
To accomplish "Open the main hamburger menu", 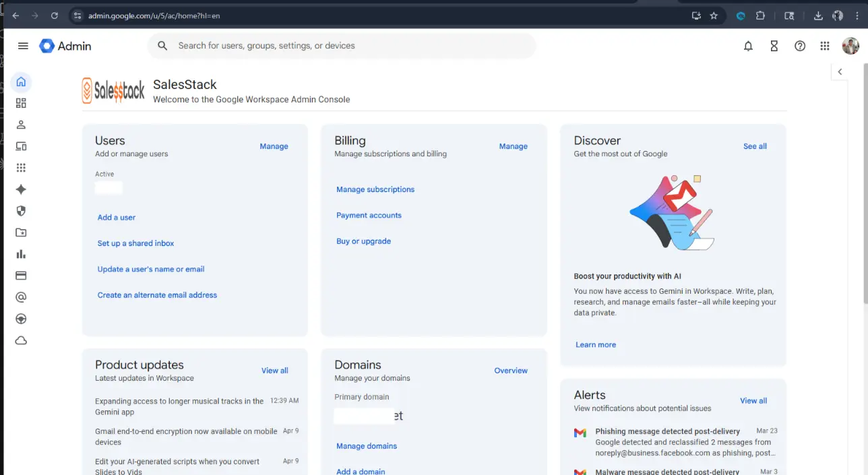I will click(23, 46).
